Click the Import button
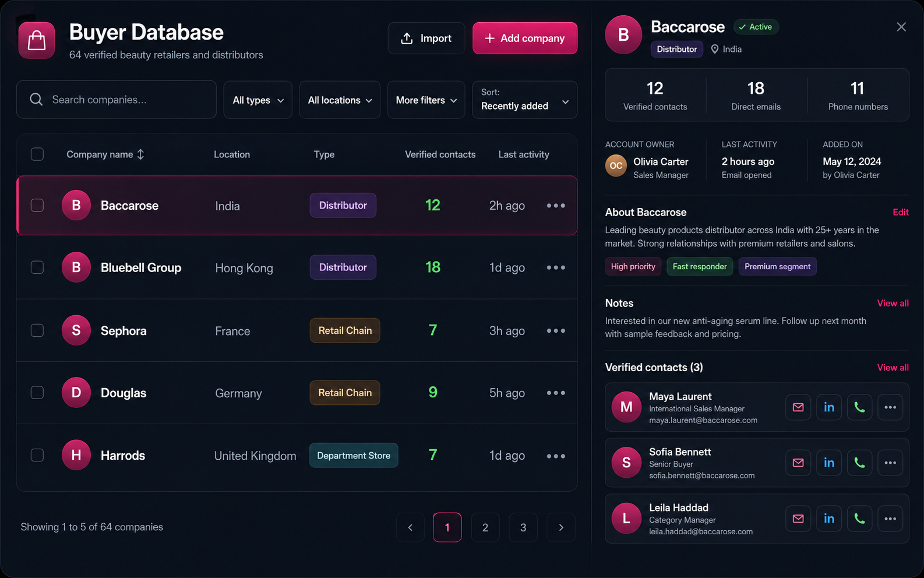This screenshot has height=578, width=924. coord(426,38)
